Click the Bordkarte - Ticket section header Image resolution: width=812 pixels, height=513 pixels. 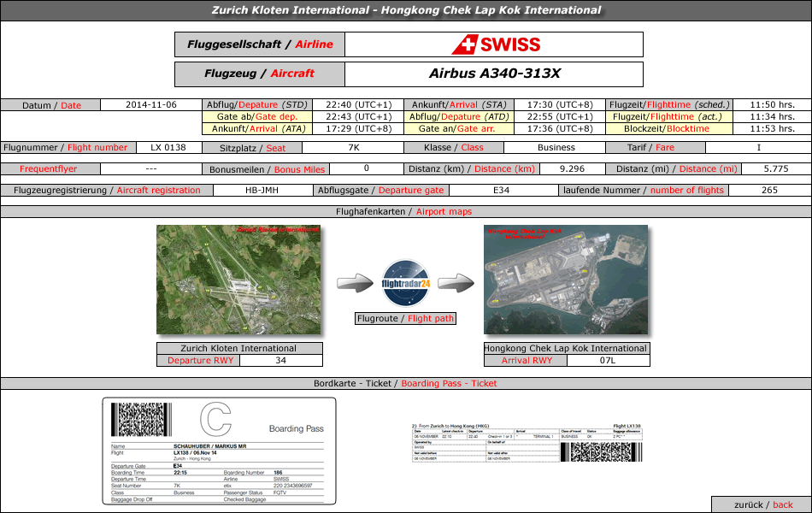(405, 383)
